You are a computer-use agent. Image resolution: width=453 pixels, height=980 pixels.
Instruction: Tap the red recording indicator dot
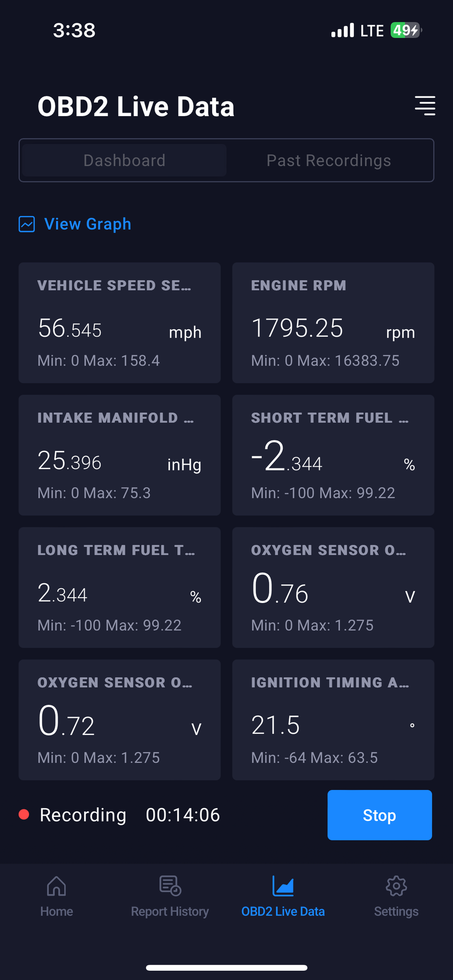(x=24, y=815)
